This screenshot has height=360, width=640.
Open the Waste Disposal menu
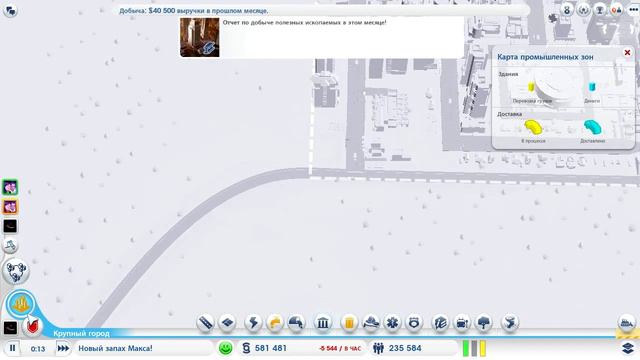pyautogui.click(x=349, y=323)
